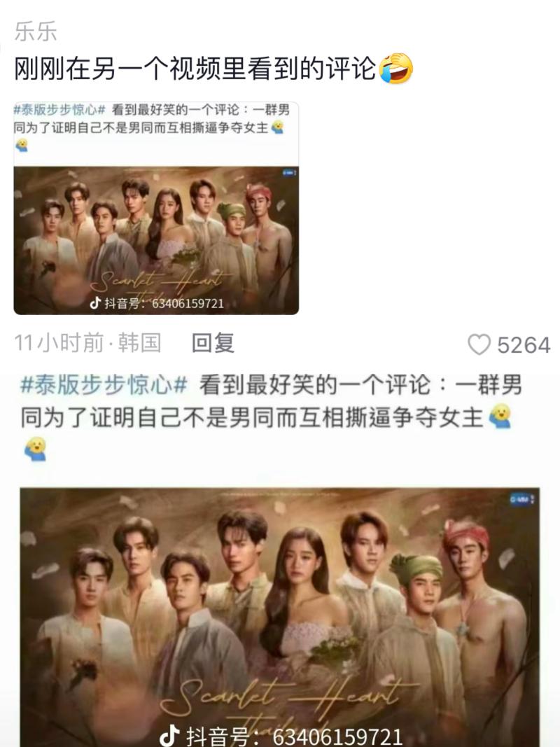Click the channel logo at large poster's top-right corner
The image size is (560, 747).
click(x=522, y=498)
